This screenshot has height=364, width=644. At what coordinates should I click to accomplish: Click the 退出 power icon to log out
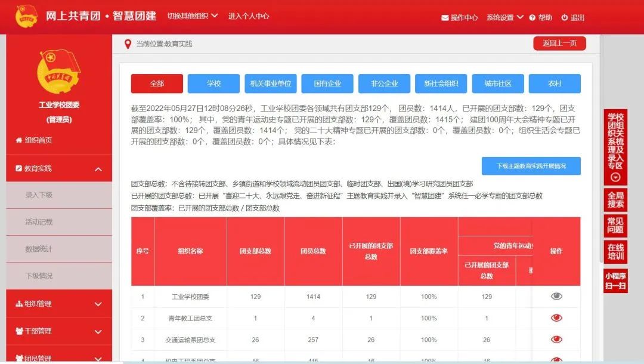tap(565, 18)
